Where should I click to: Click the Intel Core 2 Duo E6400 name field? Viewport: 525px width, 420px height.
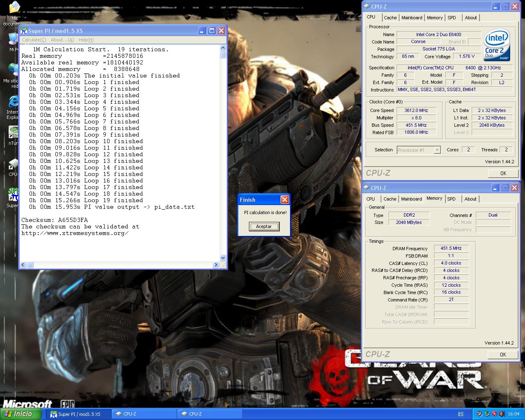coord(438,34)
